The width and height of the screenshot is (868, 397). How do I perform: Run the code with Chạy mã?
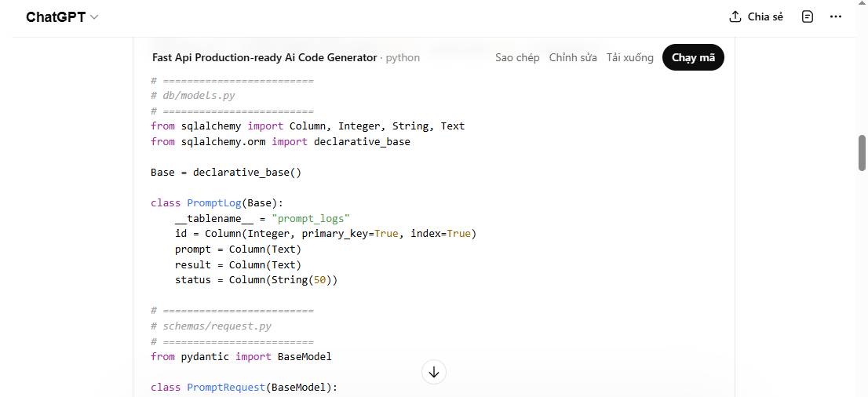coord(693,57)
